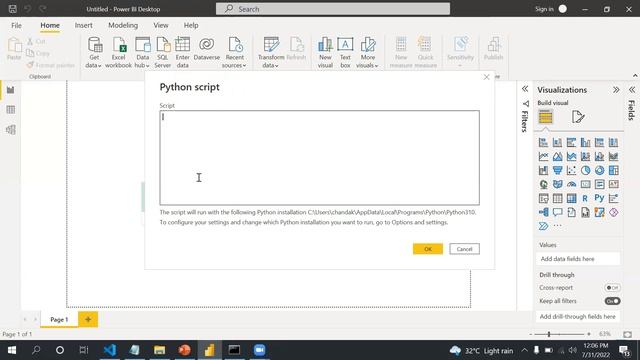
Task: Toggle Keep all filters switch
Action: click(612, 301)
